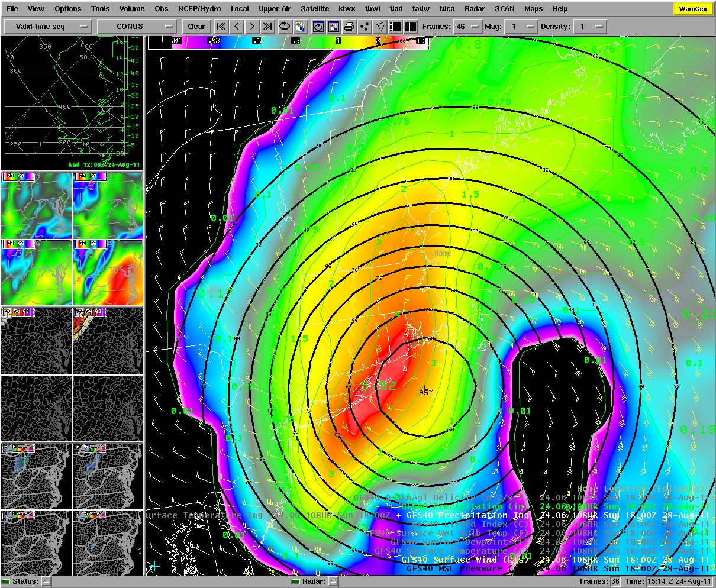Print the display with printer icon
This screenshot has width=716, height=588.
point(349,27)
